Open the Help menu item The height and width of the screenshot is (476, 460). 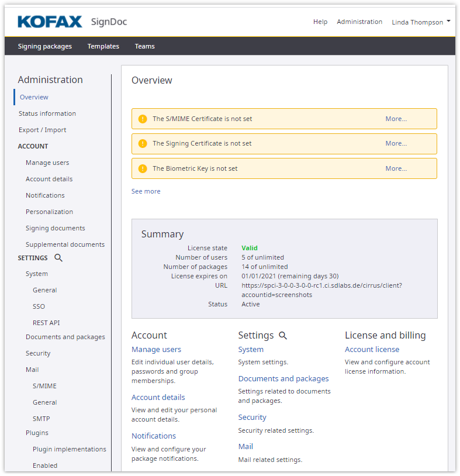click(x=320, y=22)
